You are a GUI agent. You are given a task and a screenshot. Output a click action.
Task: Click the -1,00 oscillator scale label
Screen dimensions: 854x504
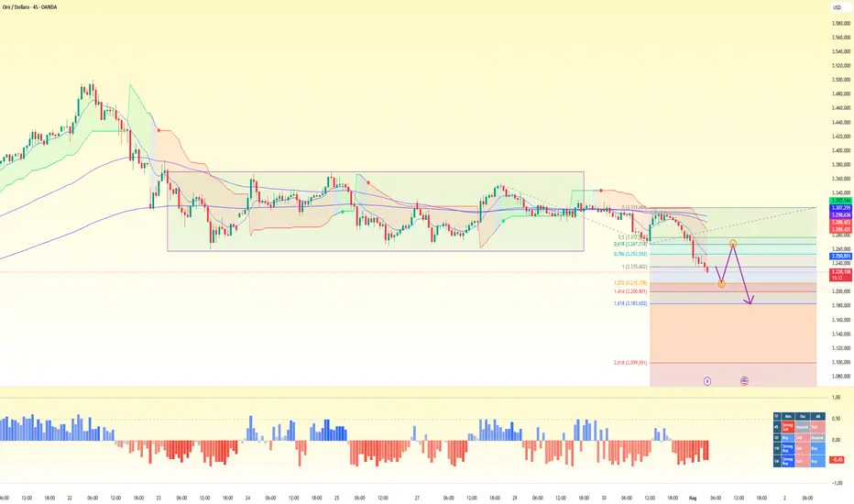(836, 483)
